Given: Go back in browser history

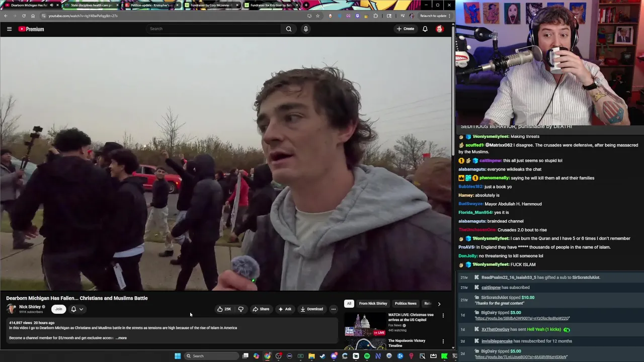Looking at the screenshot, I should 6,16.
